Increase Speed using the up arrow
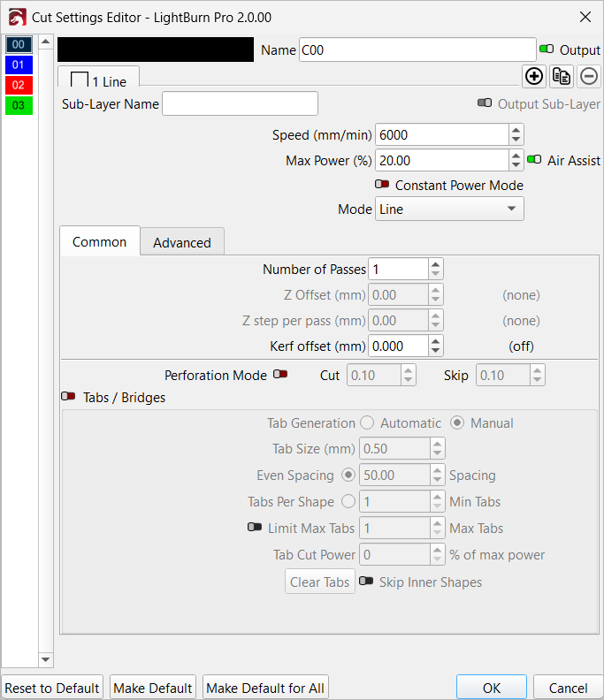The width and height of the screenshot is (604, 700). 516,130
